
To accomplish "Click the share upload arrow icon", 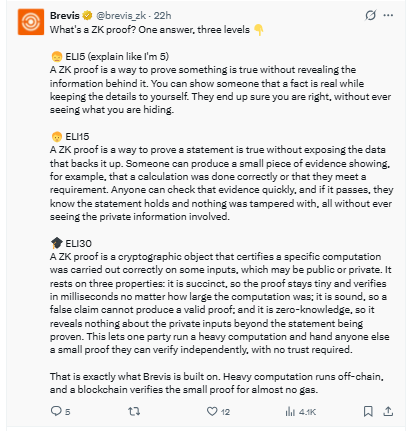I will point(388,411).
